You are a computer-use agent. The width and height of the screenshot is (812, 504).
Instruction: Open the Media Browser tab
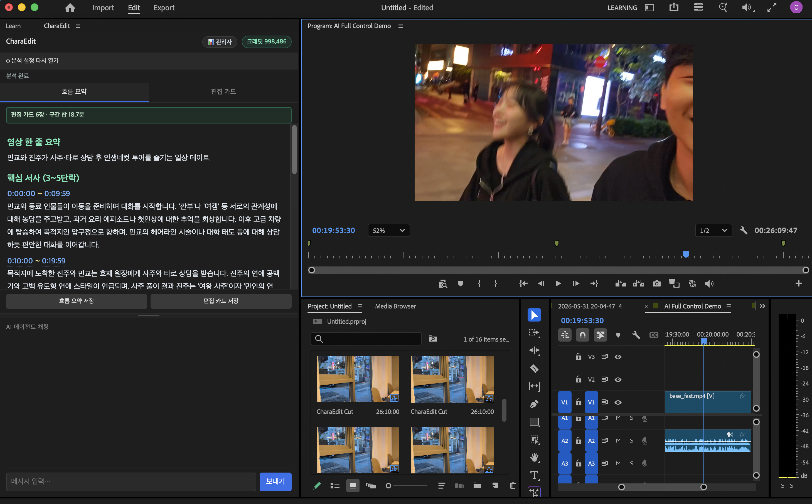pos(395,306)
